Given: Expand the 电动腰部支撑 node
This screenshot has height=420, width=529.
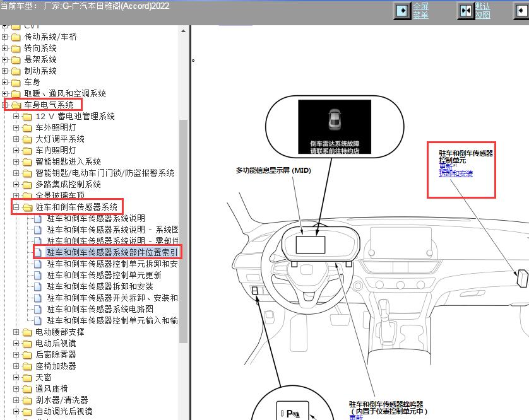Looking at the screenshot, I should click(16, 332).
